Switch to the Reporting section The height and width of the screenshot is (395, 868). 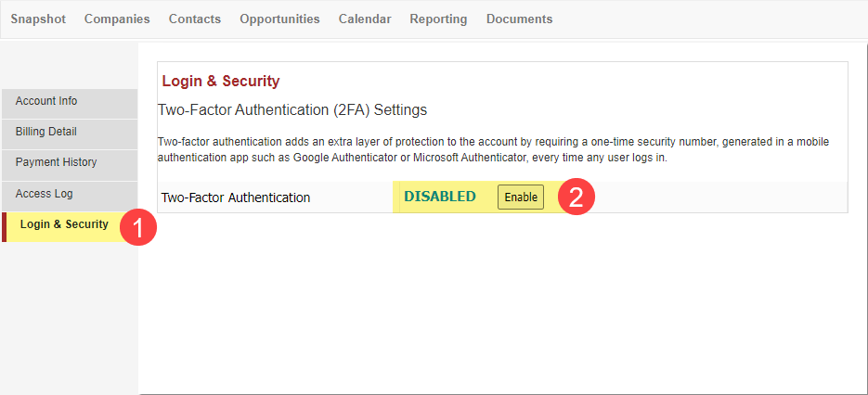438,19
